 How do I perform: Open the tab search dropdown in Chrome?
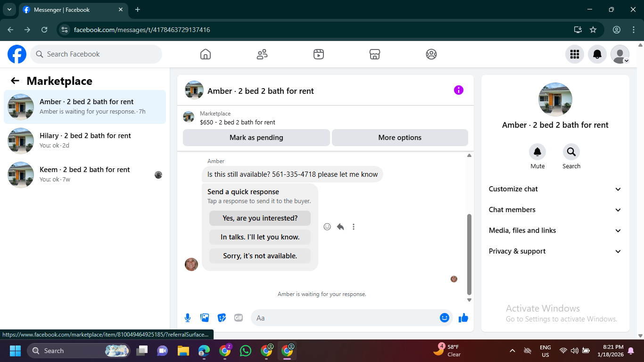pos(9,9)
